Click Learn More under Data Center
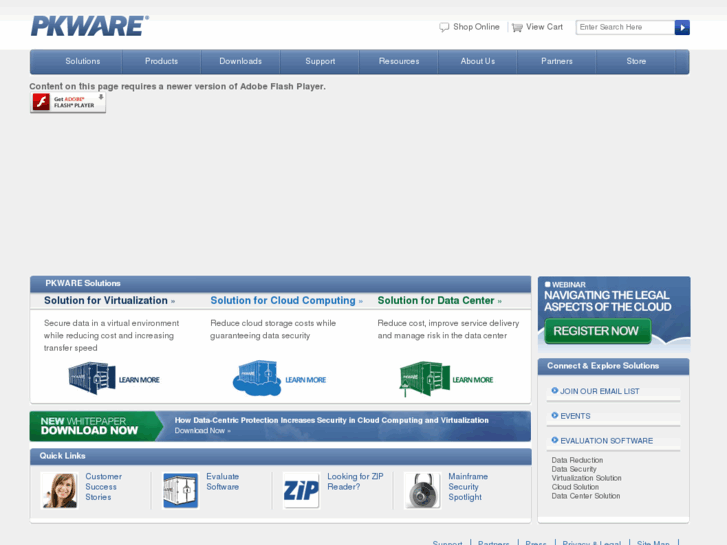This screenshot has height=545, width=727. (x=473, y=380)
